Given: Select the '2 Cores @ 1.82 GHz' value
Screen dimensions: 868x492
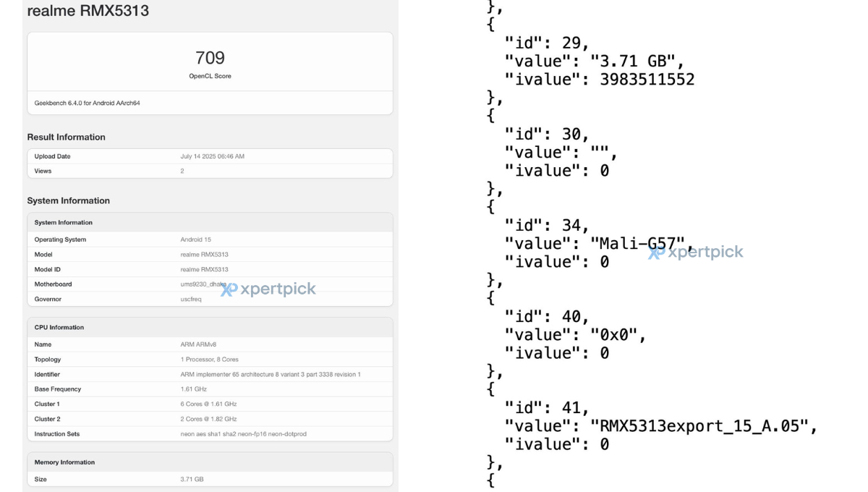Looking at the screenshot, I should 209,419.
